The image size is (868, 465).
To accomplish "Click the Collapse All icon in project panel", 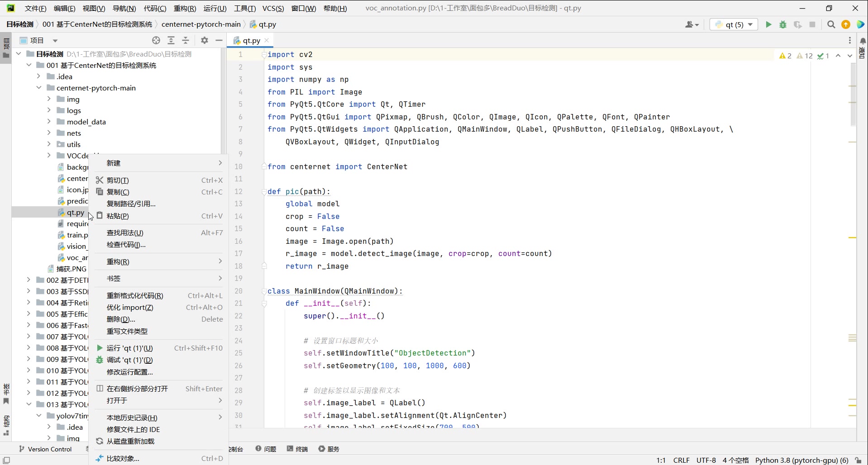I will tap(186, 40).
